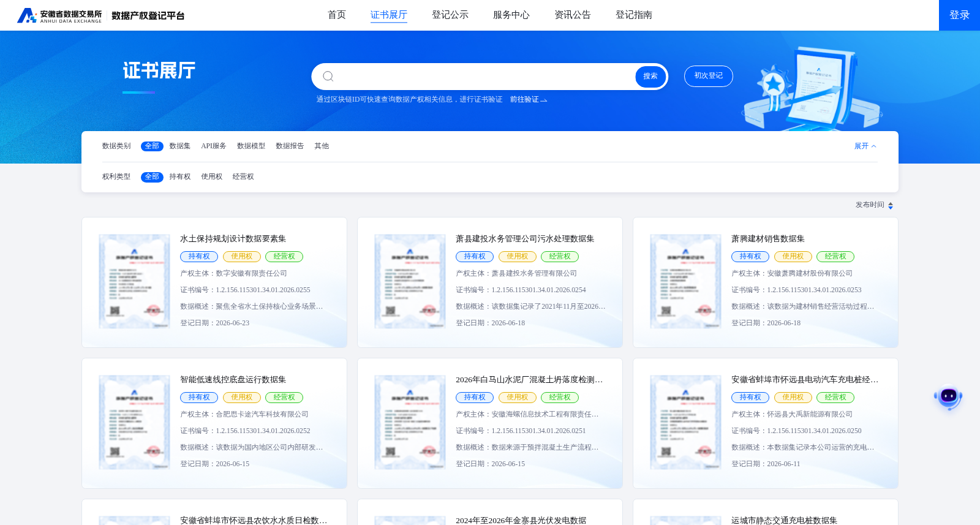This screenshot has width=980, height=525.
Task: Filter by 数据报告 category
Action: (290, 146)
